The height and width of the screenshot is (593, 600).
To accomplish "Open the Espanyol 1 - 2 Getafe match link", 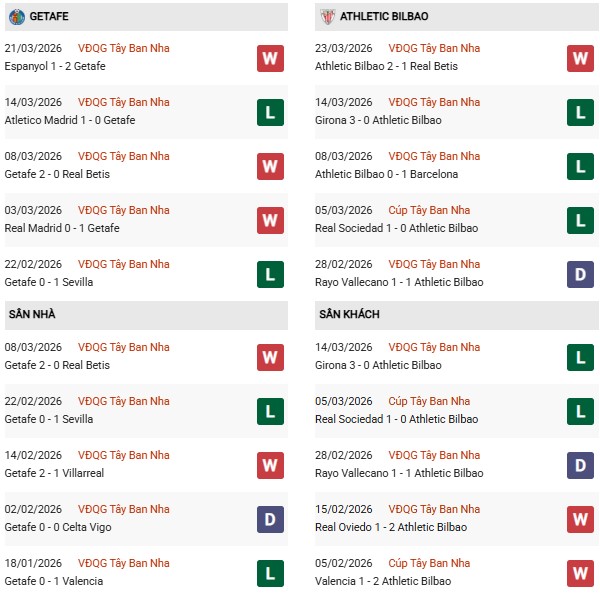I will pyautogui.click(x=56, y=66).
